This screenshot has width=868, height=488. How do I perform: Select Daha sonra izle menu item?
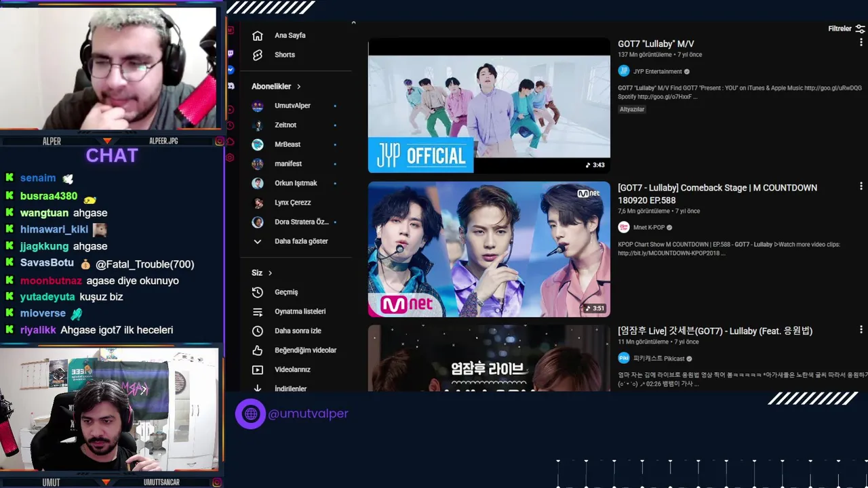(297, 331)
